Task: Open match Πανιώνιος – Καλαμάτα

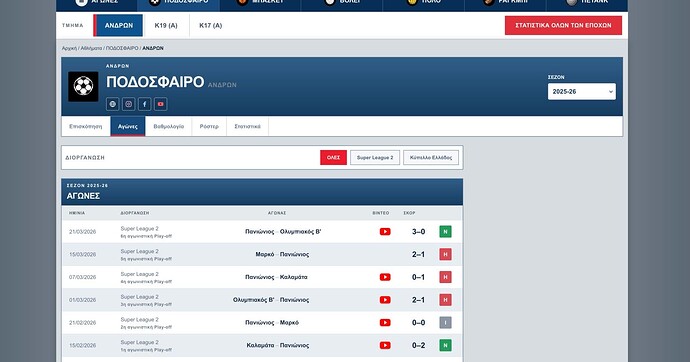Action: (x=276, y=277)
